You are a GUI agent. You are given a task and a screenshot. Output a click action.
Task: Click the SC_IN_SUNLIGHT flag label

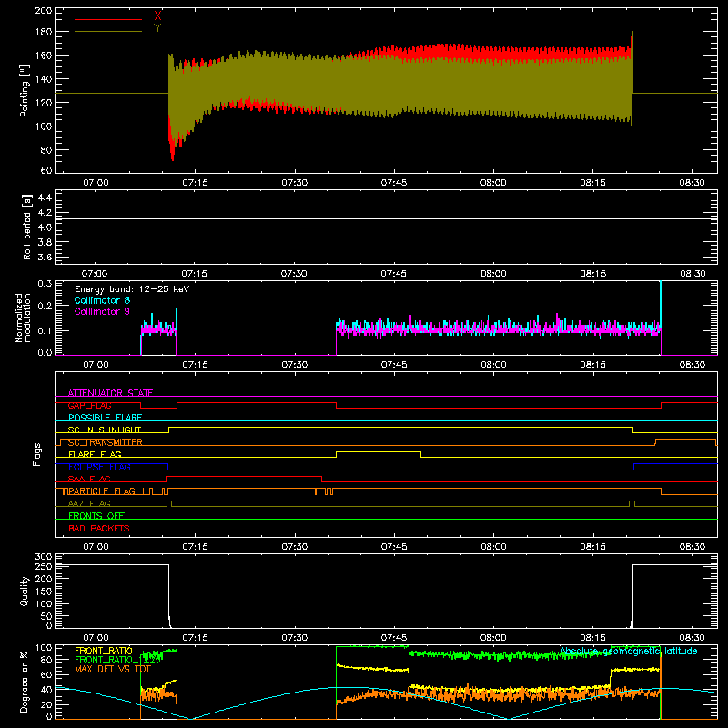[x=105, y=430]
